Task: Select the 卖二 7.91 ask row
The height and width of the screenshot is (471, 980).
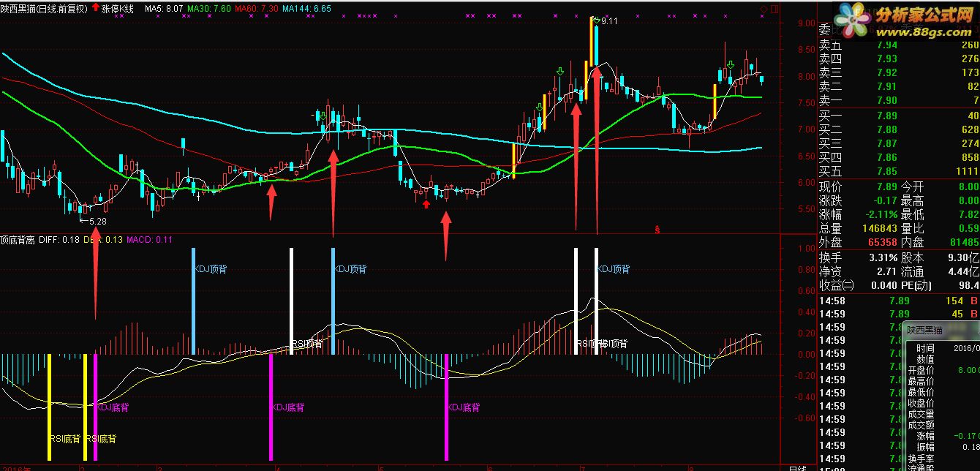Action: point(898,86)
